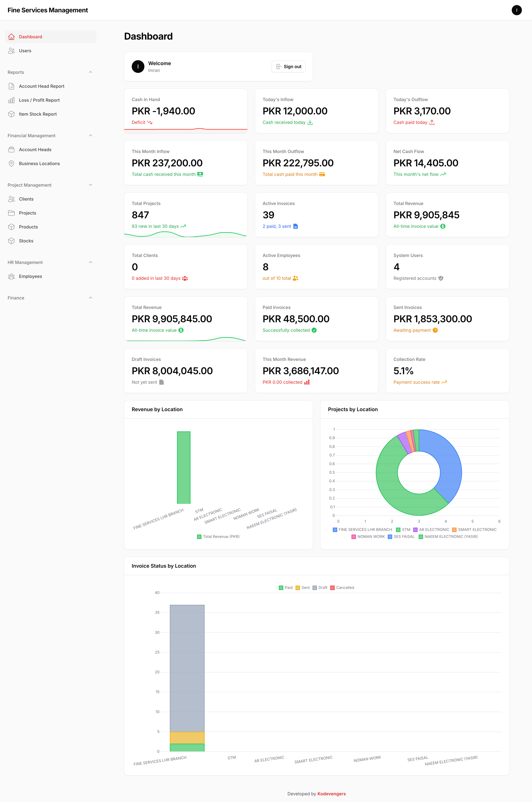The height and width of the screenshot is (802, 532).
Task: Click the grey Draft bar segment
Action: [x=187, y=668]
